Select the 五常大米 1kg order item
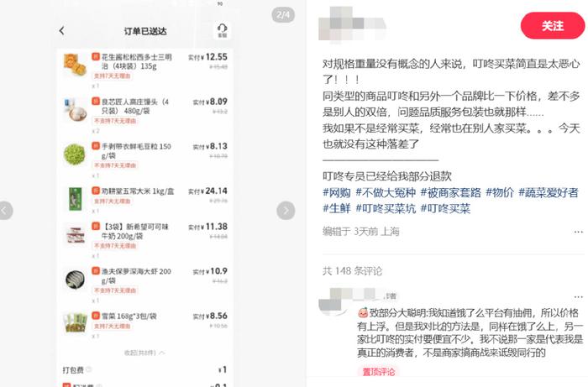 coord(145,199)
